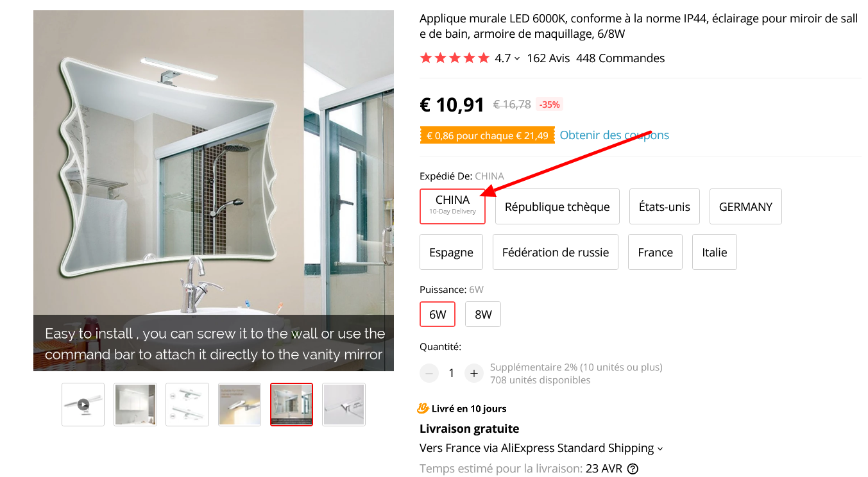Play the product video thumbnail

(83, 405)
